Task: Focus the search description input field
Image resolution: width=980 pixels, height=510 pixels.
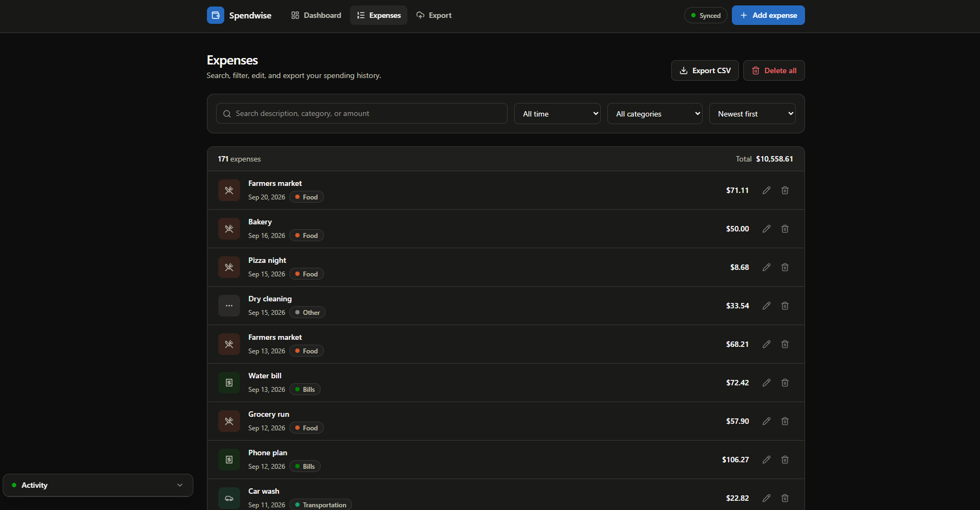Action: 362,113
